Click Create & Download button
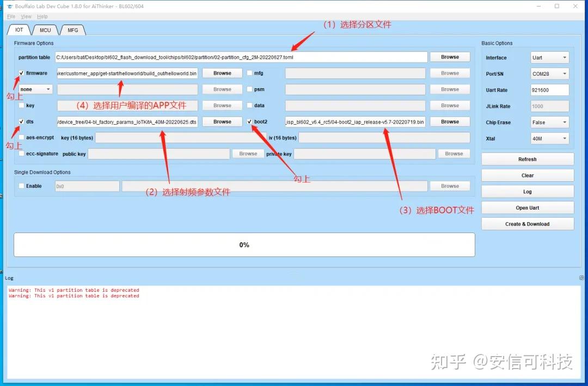This screenshot has width=588, height=386. tap(527, 224)
